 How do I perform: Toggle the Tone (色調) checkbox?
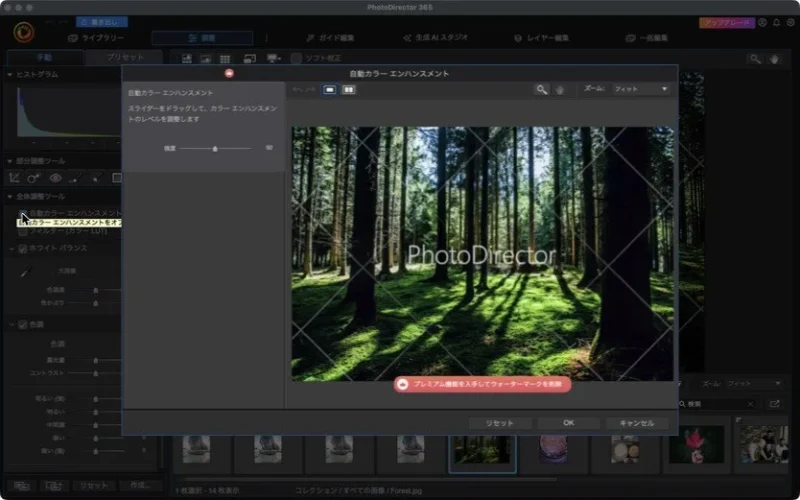pos(22,324)
